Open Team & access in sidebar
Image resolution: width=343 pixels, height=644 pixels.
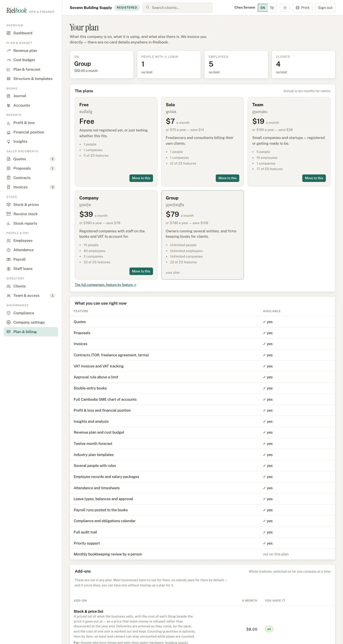31,296
